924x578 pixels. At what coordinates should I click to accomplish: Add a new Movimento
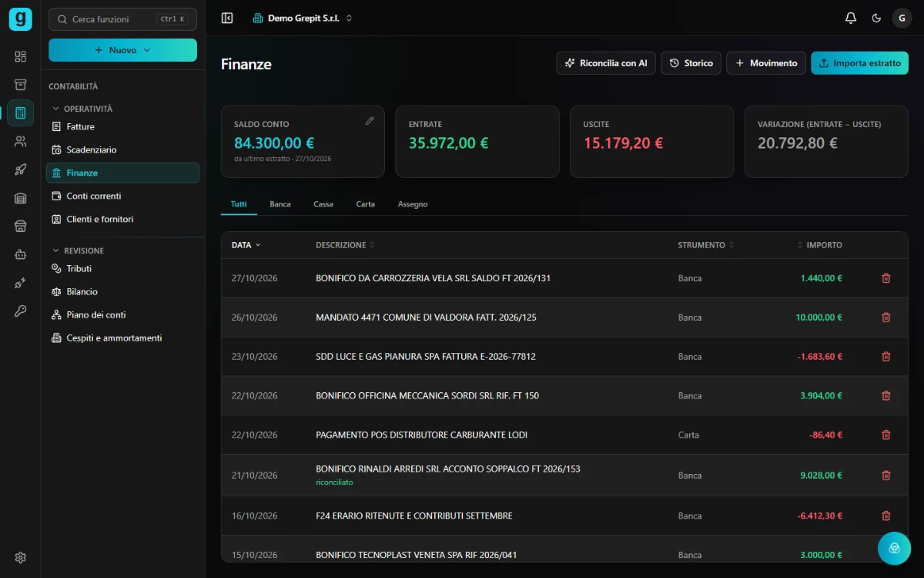[x=766, y=63]
